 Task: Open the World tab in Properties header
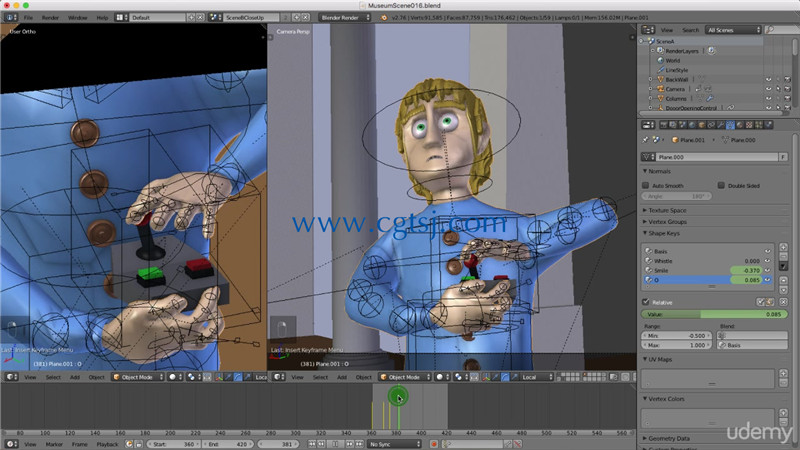pos(692,124)
